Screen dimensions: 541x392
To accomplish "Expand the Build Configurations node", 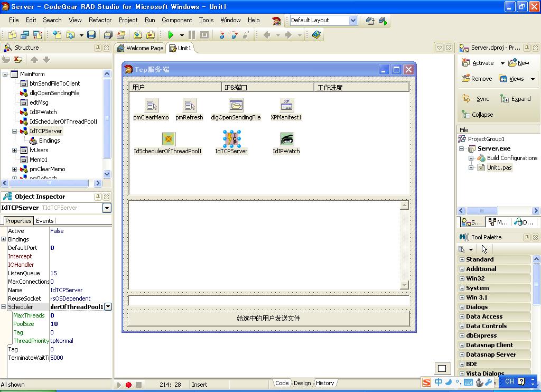I will tap(471, 158).
